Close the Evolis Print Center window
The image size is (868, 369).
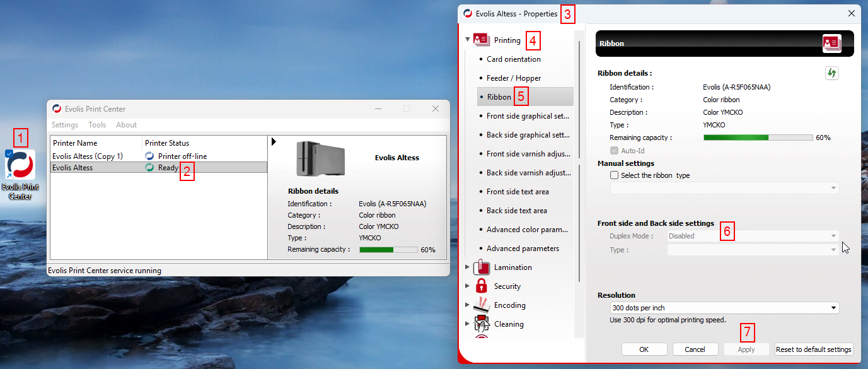pos(436,108)
